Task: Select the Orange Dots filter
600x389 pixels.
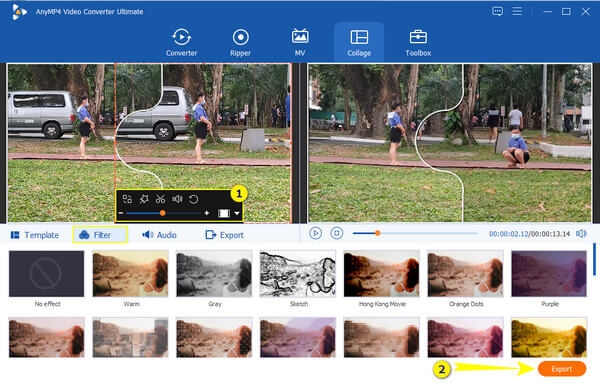Action: point(466,274)
